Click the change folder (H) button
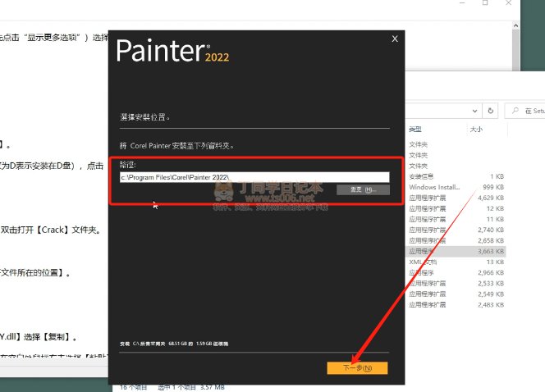545x392 pixels. coord(363,189)
